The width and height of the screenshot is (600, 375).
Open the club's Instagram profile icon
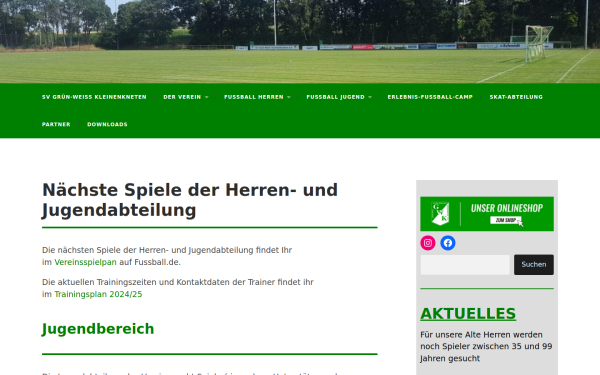[428, 243]
